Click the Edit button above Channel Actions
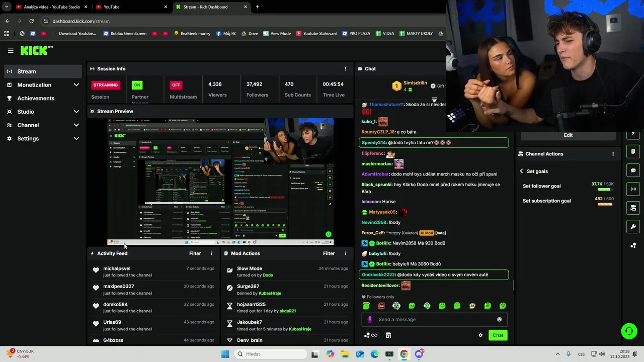Viewport: 644px width, 362px height. [568, 135]
